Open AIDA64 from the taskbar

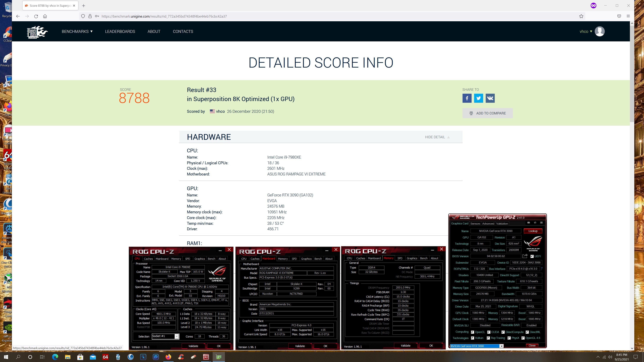105,357
